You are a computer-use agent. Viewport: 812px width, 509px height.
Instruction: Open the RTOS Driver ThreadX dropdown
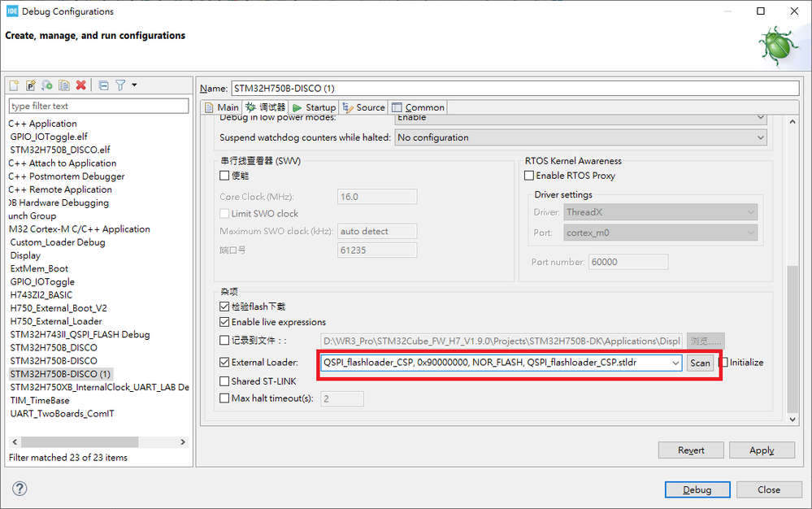[x=660, y=212]
